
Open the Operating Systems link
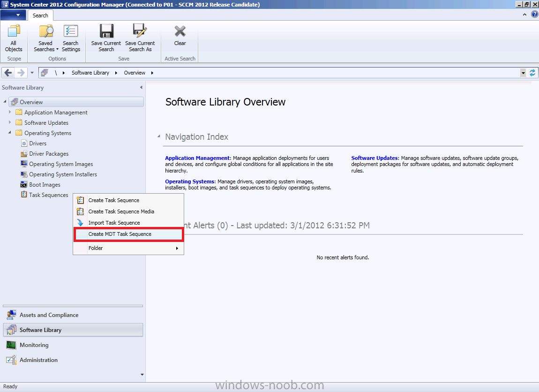click(x=190, y=181)
